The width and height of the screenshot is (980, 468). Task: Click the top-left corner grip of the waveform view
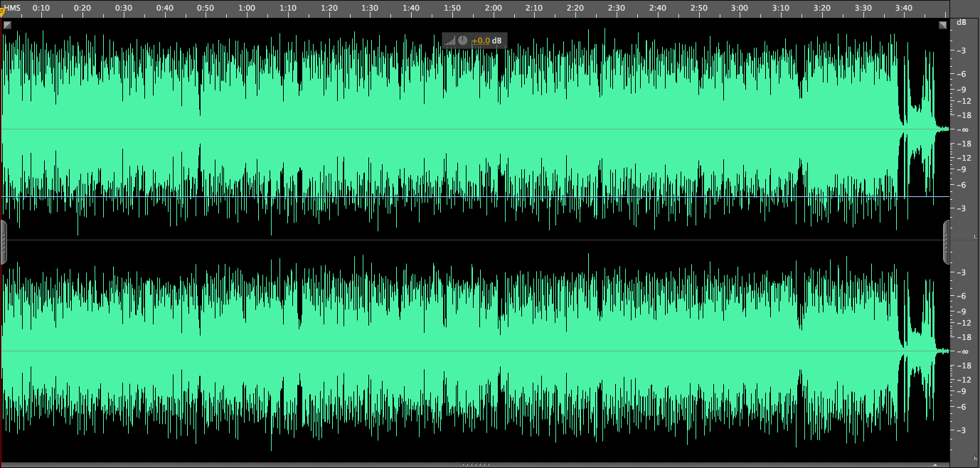click(x=8, y=24)
